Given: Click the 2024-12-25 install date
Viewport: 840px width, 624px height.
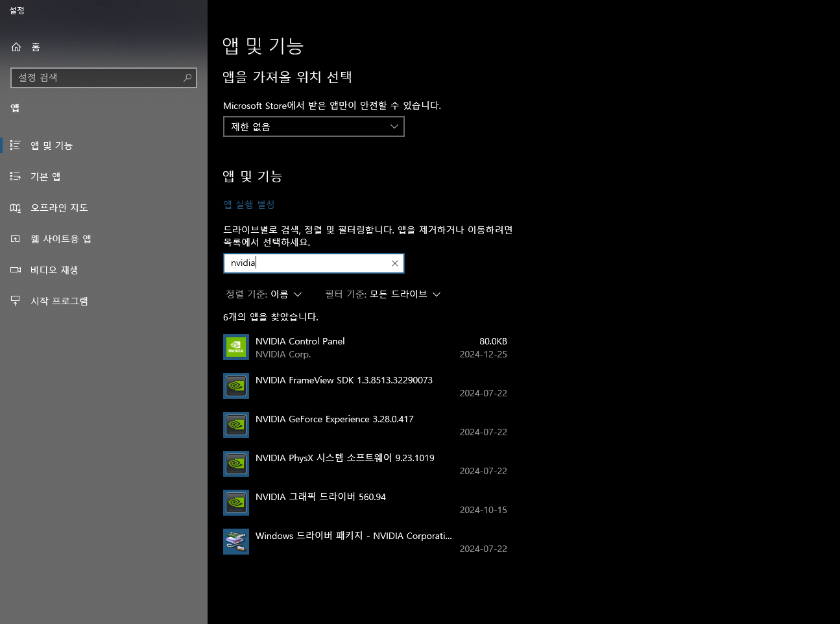Looking at the screenshot, I should tap(483, 354).
